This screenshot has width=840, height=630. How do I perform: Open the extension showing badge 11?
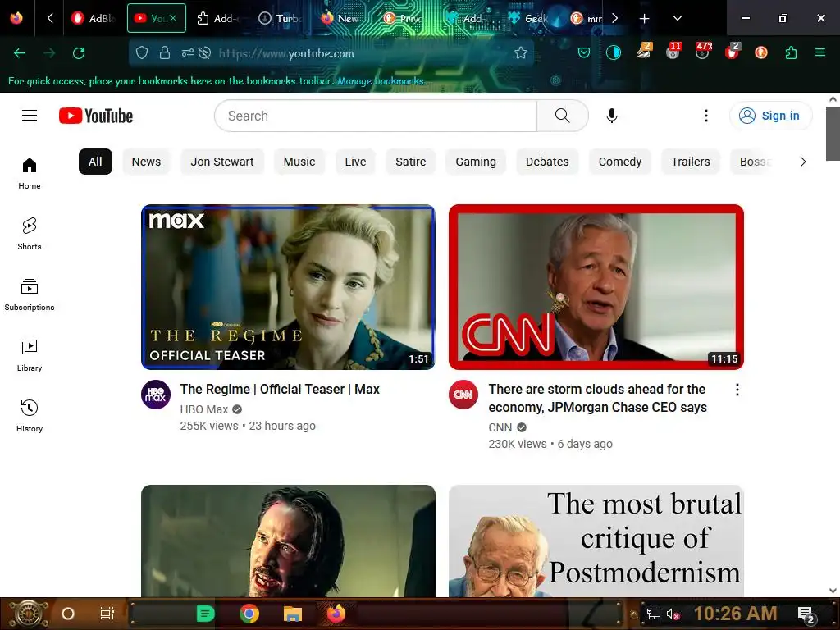[673, 52]
